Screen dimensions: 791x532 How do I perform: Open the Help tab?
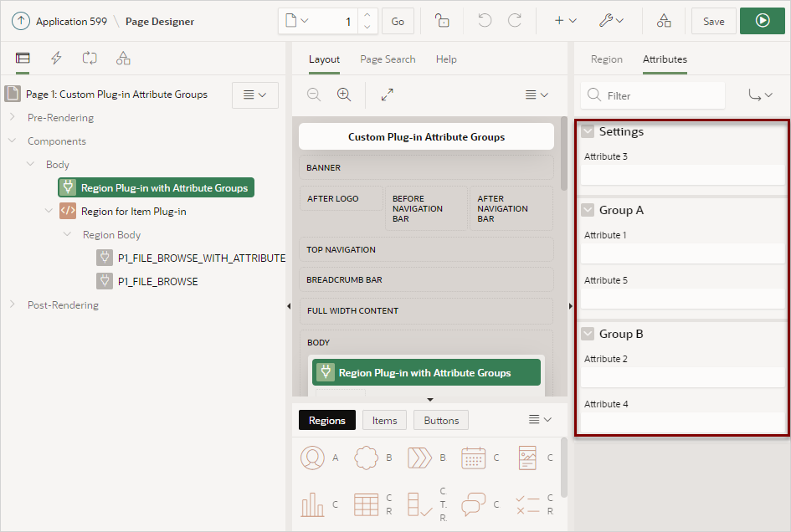pyautogui.click(x=446, y=59)
